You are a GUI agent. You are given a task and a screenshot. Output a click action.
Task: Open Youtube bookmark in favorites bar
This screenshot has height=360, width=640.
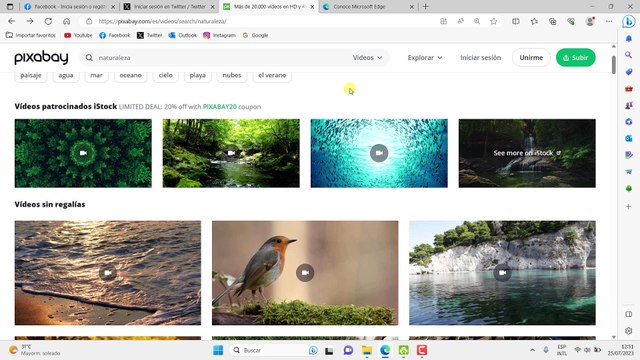click(78, 36)
